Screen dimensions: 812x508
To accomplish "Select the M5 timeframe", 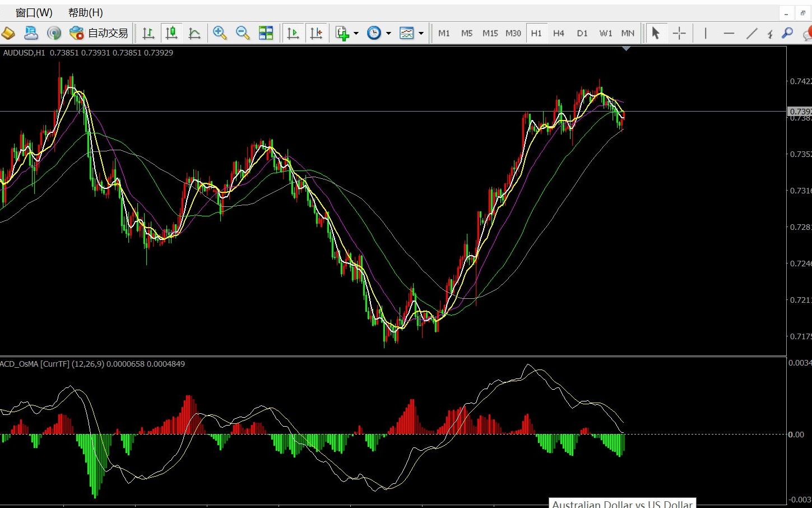I will [467, 33].
